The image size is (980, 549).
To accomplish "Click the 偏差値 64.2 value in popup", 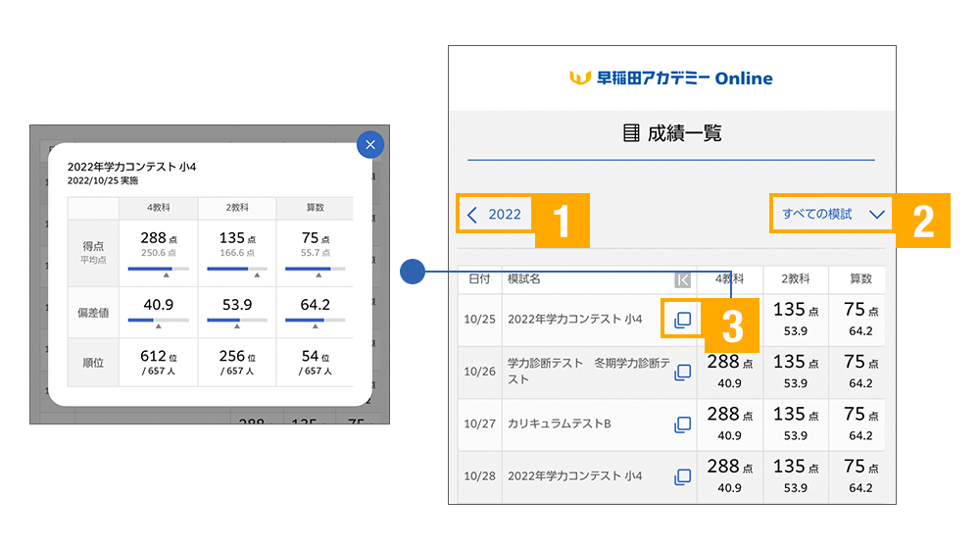I will tap(315, 305).
